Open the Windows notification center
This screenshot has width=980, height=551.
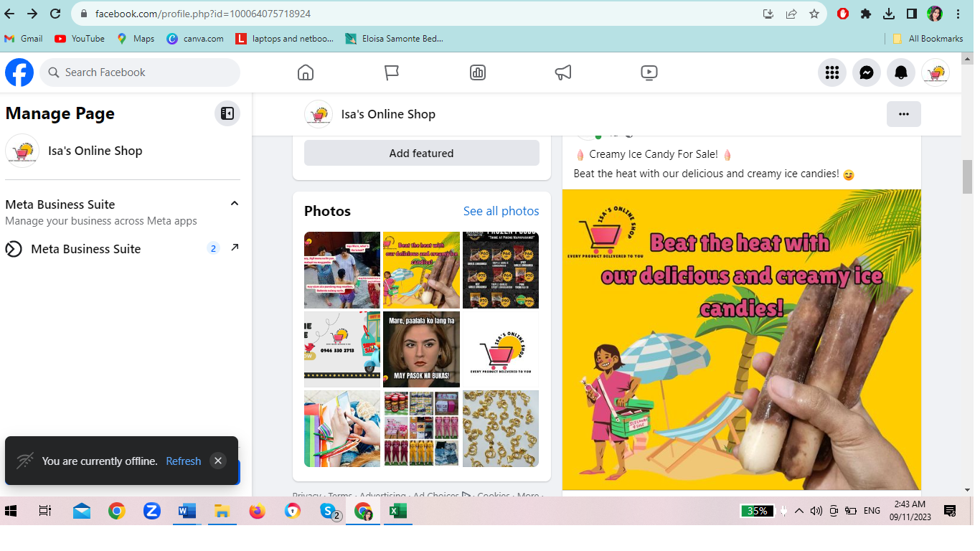(x=950, y=511)
